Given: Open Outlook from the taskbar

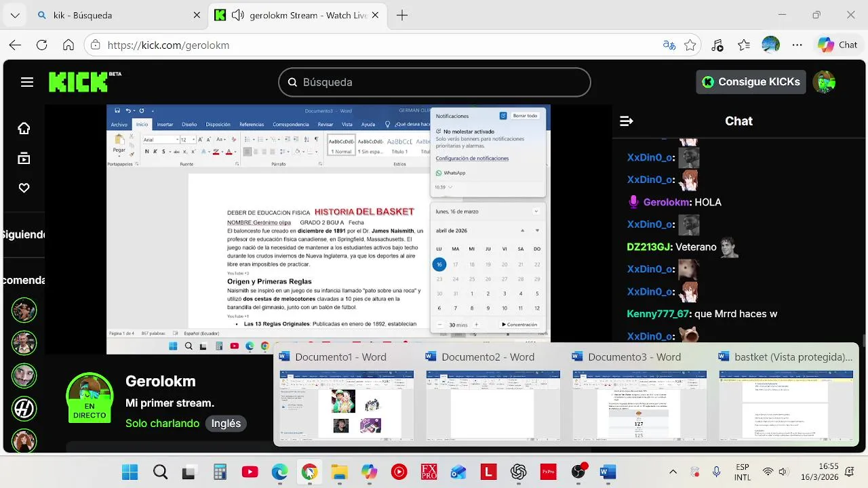Looking at the screenshot, I should click(458, 472).
